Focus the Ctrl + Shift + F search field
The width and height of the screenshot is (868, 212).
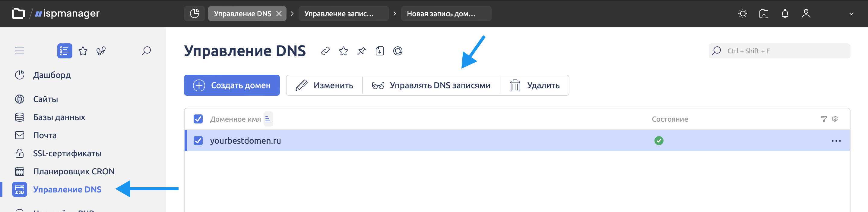[x=779, y=51]
